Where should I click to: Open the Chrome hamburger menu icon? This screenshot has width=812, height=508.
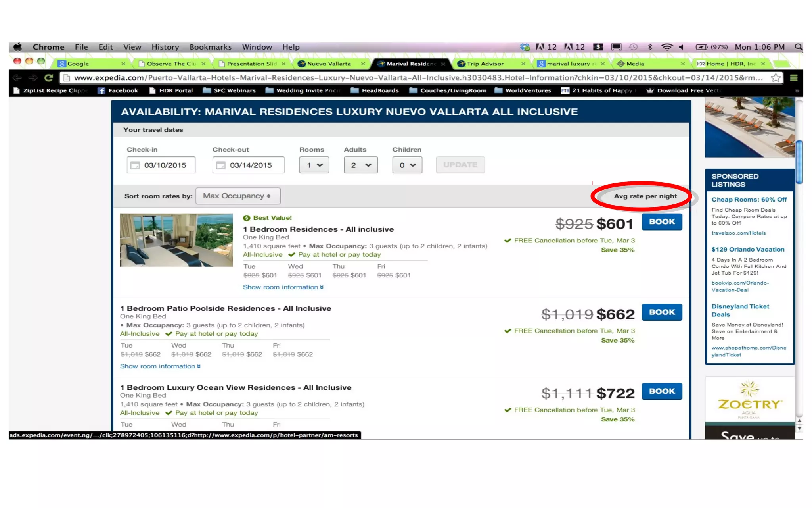794,78
